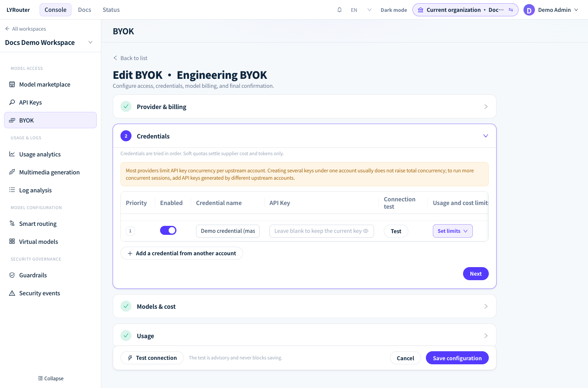
Task: Go to Back to list
Action: (130, 58)
